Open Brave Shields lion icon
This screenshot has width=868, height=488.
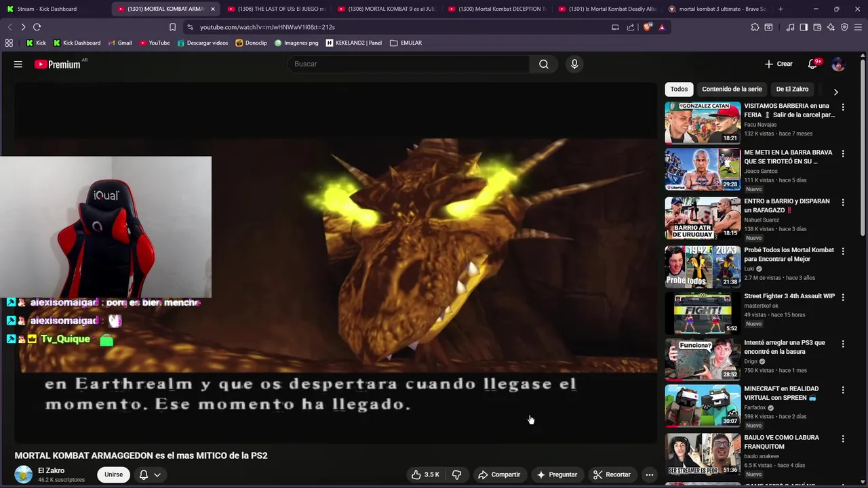(647, 27)
